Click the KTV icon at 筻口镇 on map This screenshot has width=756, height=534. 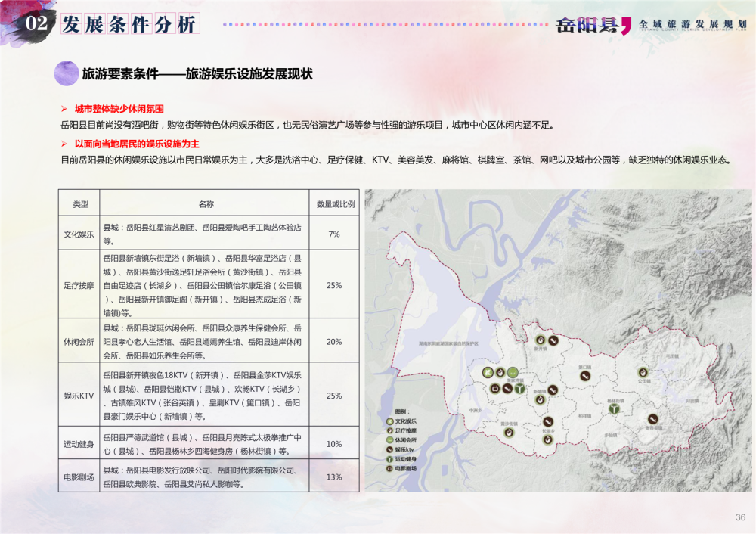tap(584, 377)
